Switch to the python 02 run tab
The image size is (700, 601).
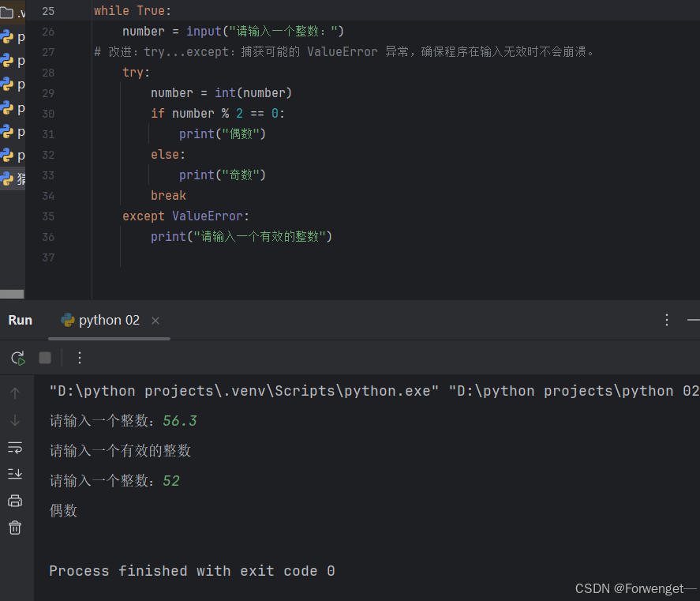click(108, 320)
